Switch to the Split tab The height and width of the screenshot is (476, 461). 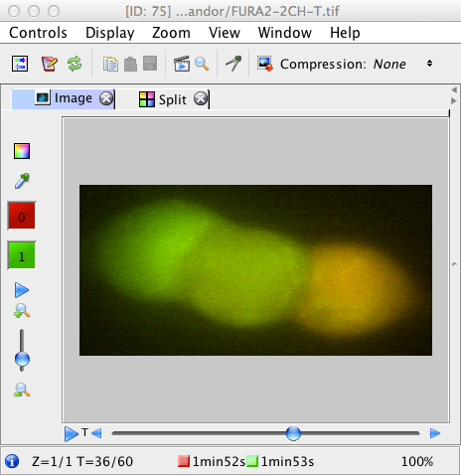pyautogui.click(x=172, y=99)
